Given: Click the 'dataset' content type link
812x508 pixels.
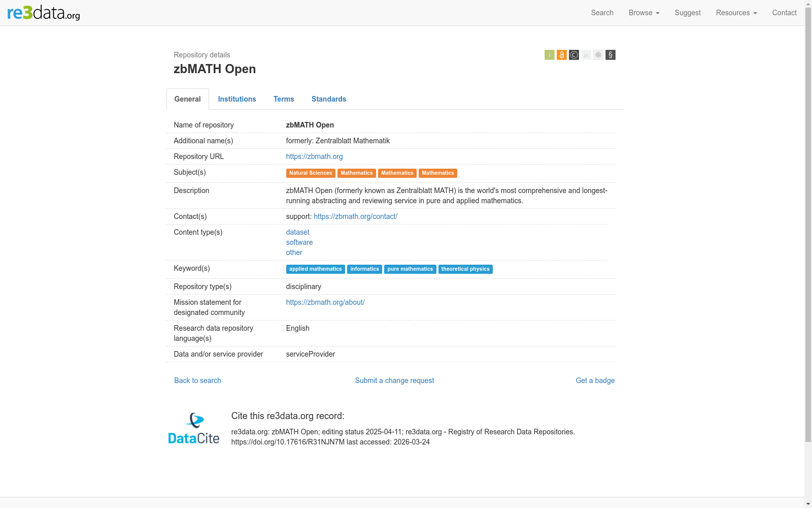Looking at the screenshot, I should (298, 232).
